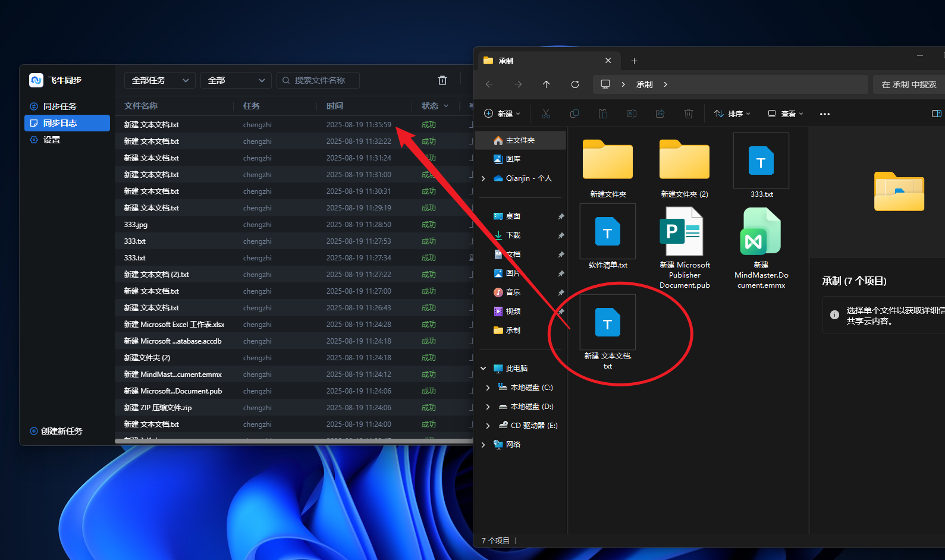Open the 同步任务 sidebar item
This screenshot has width=945, height=560.
point(59,106)
